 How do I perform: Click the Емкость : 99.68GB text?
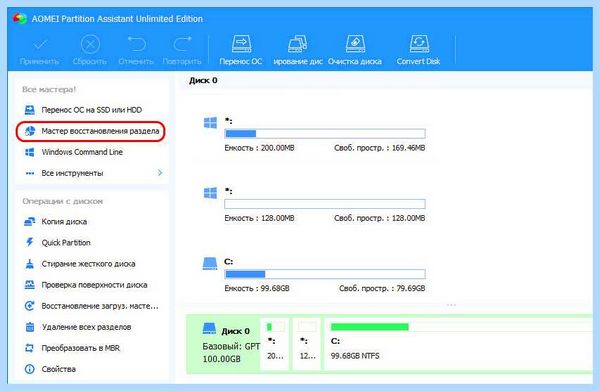click(x=257, y=288)
